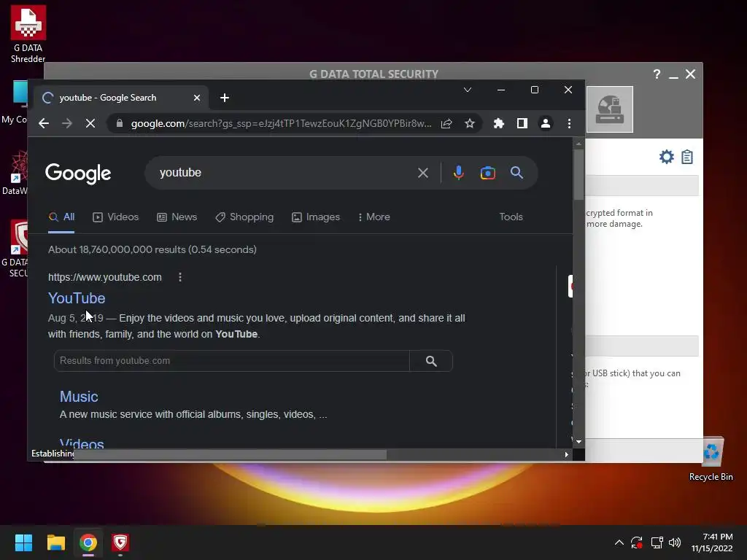Clear the Google search box

click(x=423, y=173)
